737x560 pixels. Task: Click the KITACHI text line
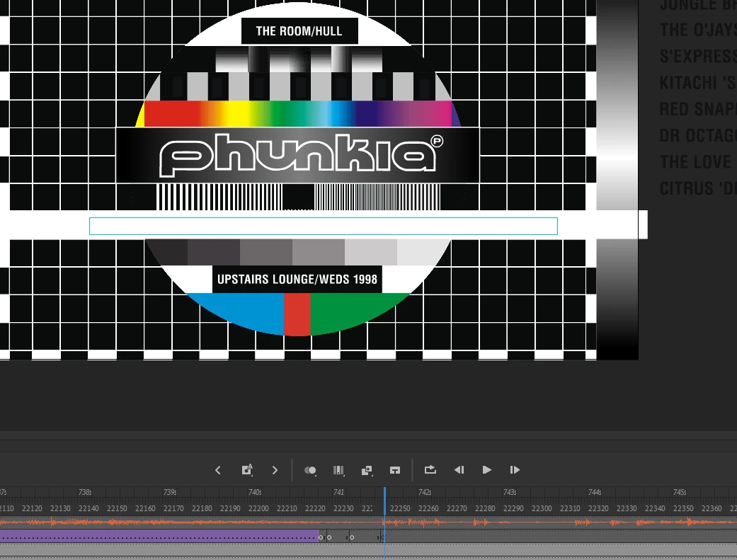(698, 83)
